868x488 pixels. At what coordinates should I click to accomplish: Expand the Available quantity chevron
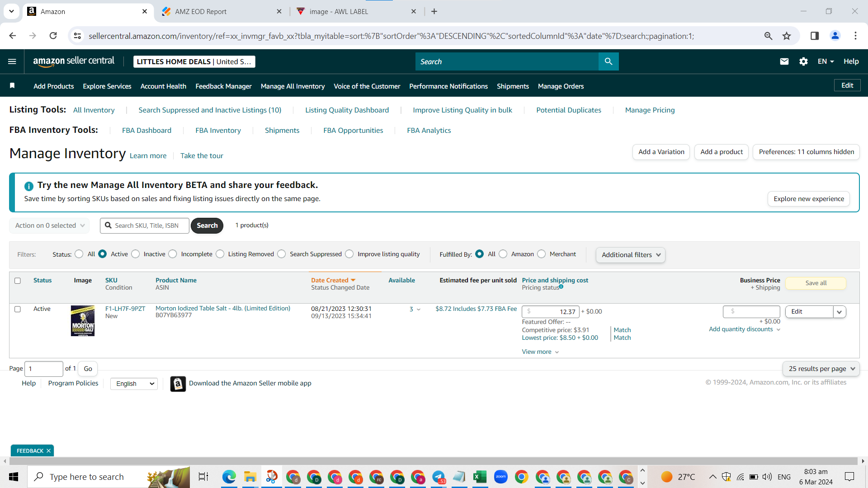coord(418,310)
